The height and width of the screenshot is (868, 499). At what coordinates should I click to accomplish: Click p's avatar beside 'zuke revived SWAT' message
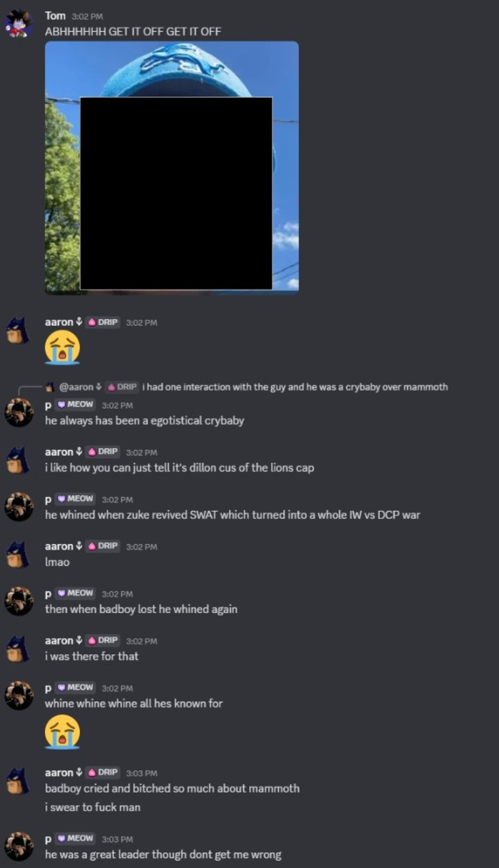pos(19,507)
